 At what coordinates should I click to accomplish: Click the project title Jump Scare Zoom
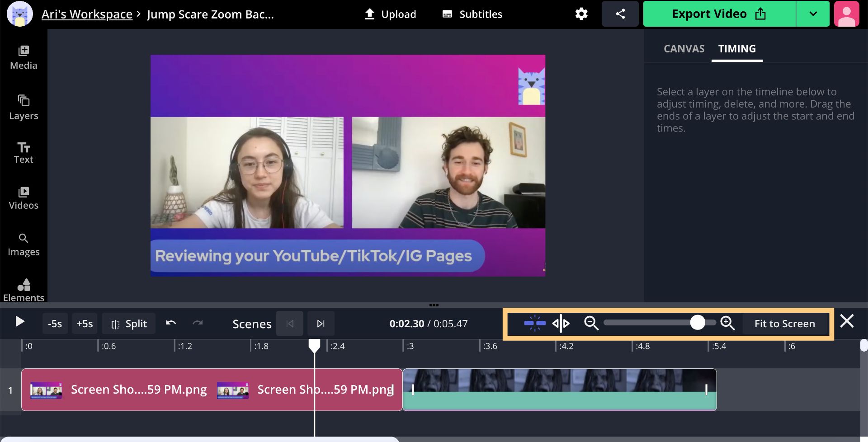[210, 14]
